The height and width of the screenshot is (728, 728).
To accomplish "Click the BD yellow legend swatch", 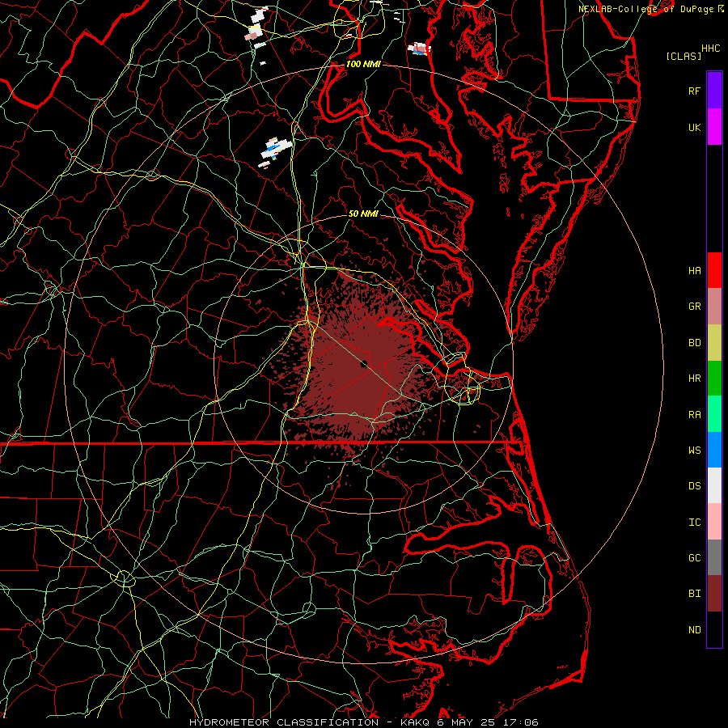I will (x=714, y=343).
